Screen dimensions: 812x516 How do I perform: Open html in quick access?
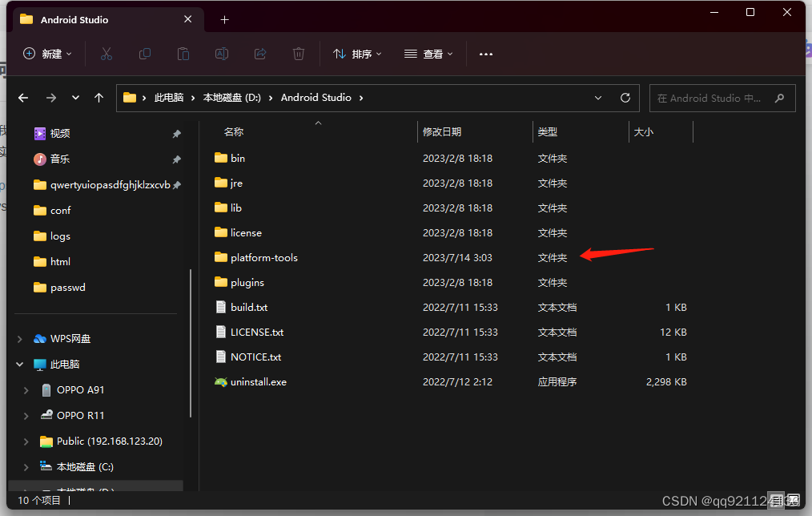tap(60, 262)
